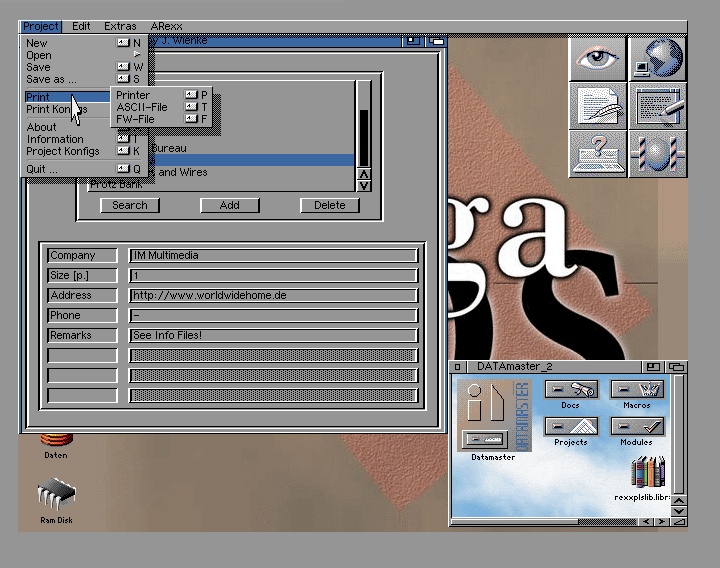Open the Projects drawer icon
This screenshot has width=720, height=568.
tap(570, 427)
